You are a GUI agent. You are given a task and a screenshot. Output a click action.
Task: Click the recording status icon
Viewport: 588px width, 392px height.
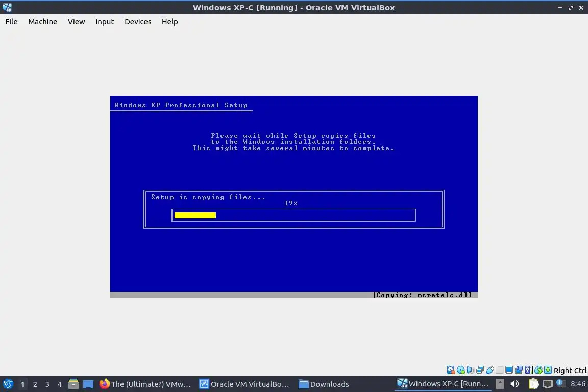pos(519,370)
